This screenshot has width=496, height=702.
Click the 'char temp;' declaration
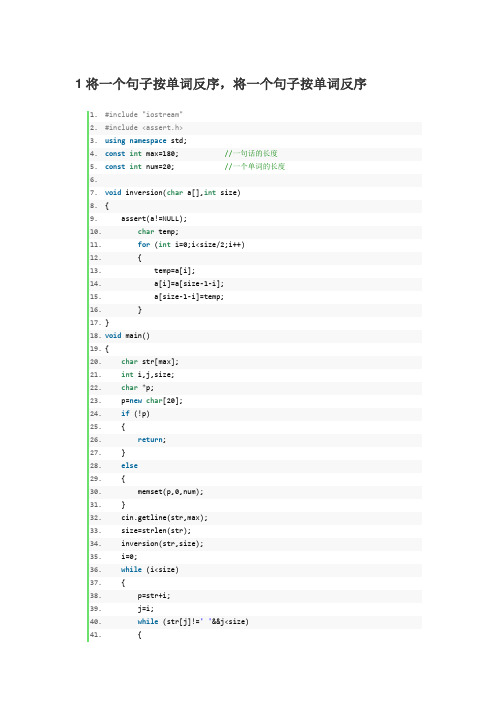(158, 231)
